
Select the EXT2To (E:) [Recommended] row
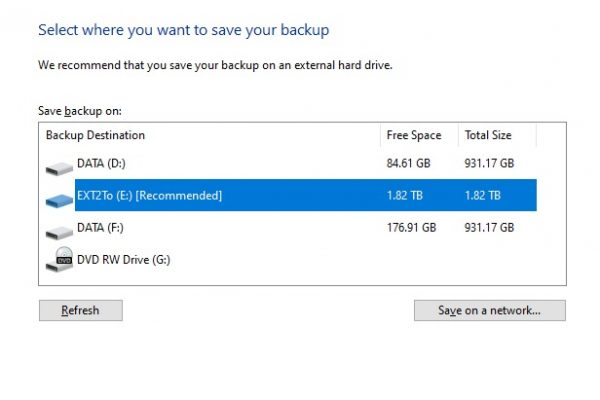point(306,195)
